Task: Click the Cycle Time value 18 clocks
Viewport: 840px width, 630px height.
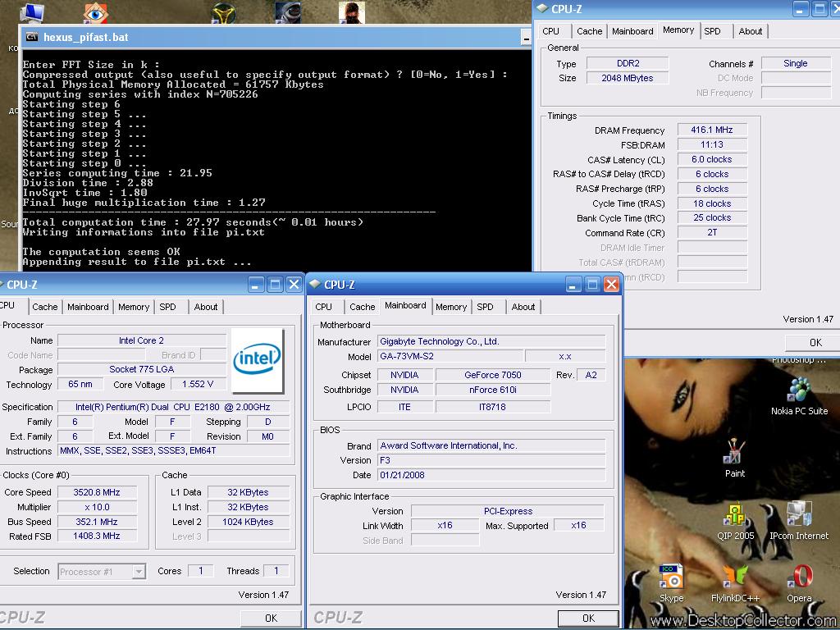Action: coord(711,203)
